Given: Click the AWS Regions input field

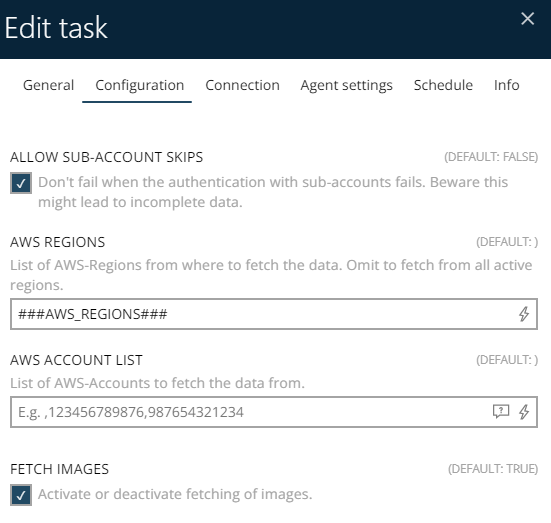Looking at the screenshot, I should [274, 314].
